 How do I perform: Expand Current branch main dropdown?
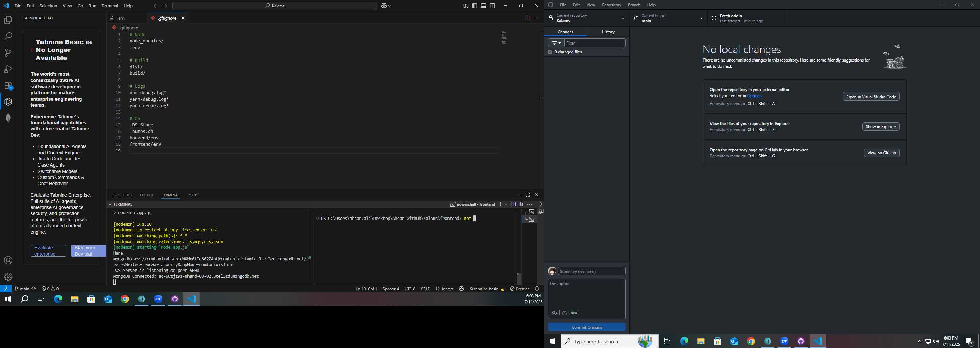click(668, 18)
